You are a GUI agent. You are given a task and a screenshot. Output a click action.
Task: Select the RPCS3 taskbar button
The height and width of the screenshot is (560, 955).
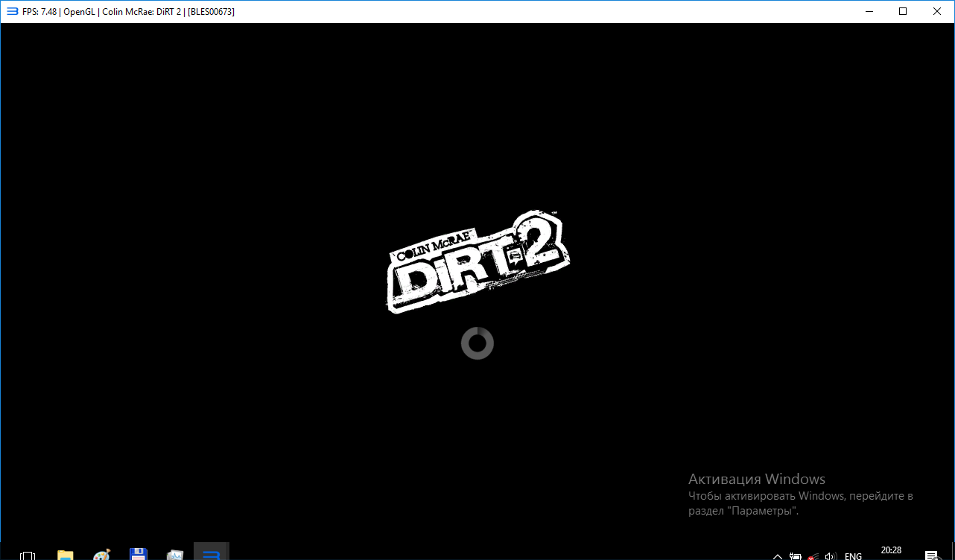coord(211,552)
